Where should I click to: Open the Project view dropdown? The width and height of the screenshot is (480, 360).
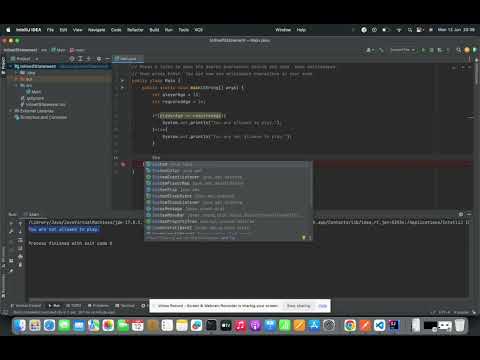coord(25,59)
